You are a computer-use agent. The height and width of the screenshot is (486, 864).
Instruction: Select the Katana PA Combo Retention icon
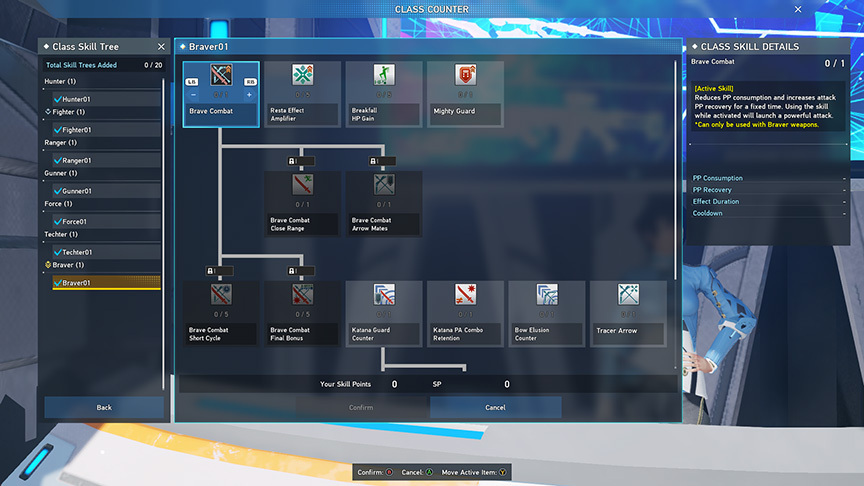(x=465, y=295)
